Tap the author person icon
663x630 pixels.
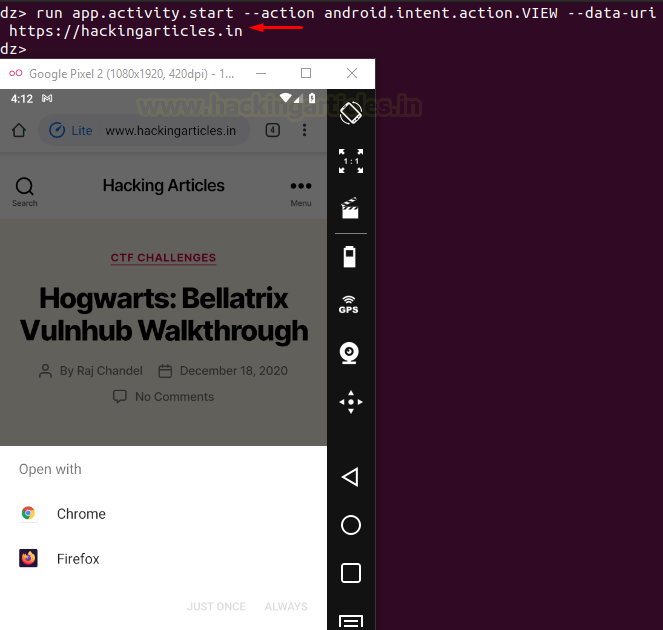pos(45,371)
